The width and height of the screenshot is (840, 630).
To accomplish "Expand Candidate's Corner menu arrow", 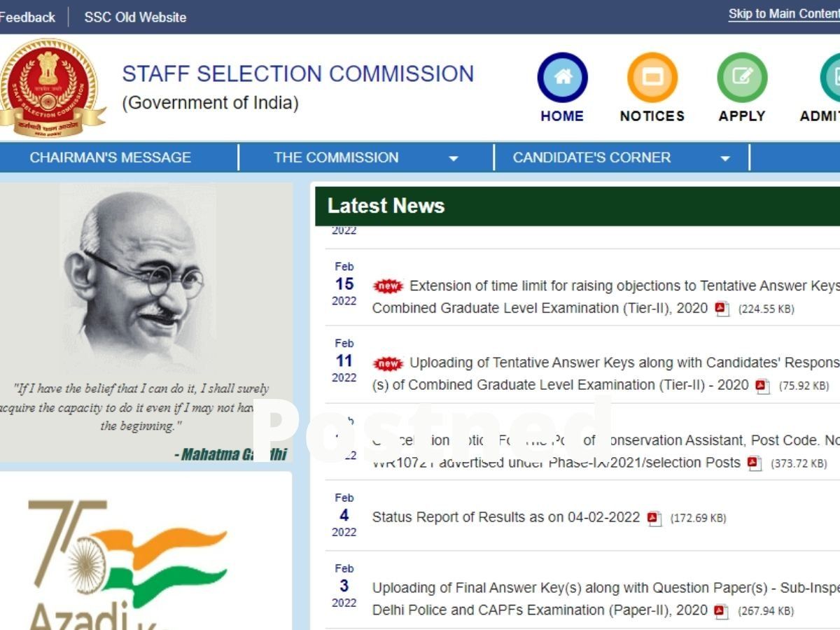I will click(725, 159).
